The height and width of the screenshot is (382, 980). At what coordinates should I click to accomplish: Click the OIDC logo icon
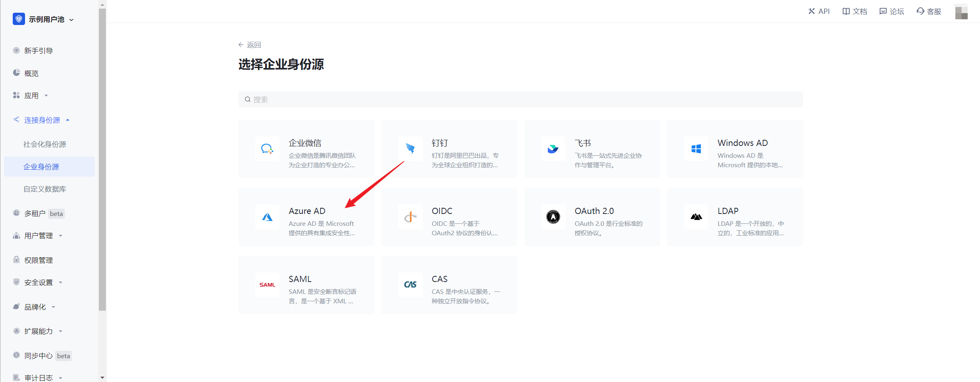410,217
